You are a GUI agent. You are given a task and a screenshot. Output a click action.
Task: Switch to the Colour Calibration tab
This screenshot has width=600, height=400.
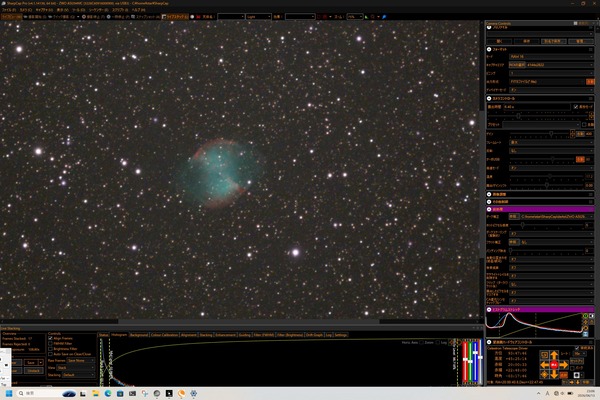[x=164, y=335]
